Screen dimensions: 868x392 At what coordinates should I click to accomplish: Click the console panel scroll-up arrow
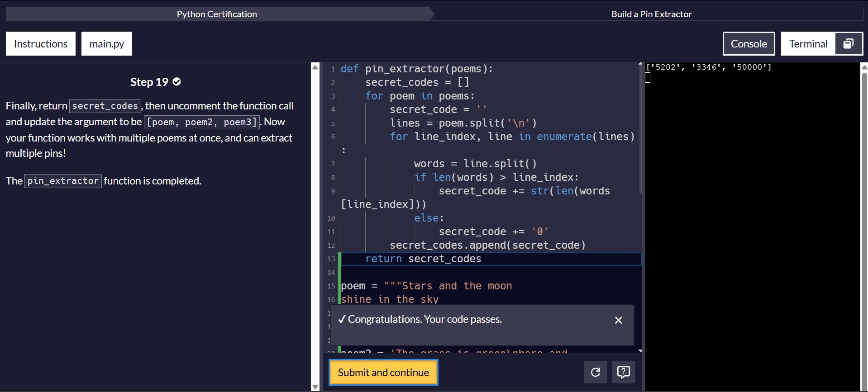(864, 67)
